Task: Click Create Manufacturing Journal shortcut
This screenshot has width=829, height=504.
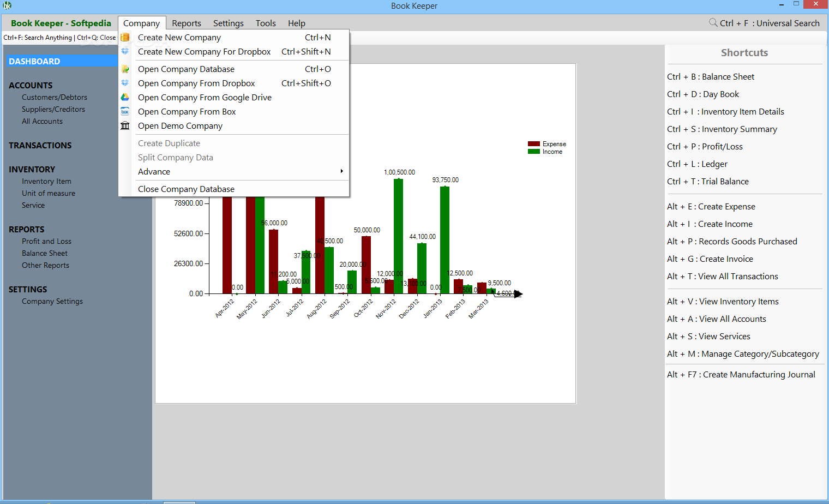Action: point(741,375)
